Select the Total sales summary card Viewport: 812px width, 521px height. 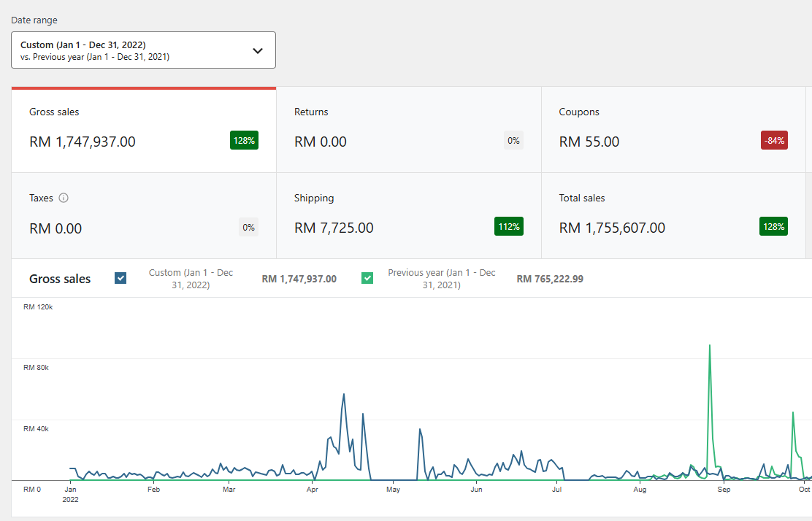tap(673, 216)
